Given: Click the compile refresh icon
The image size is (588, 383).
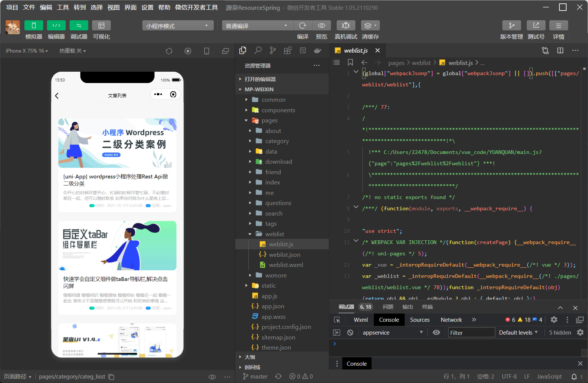Looking at the screenshot, I should pos(302,26).
